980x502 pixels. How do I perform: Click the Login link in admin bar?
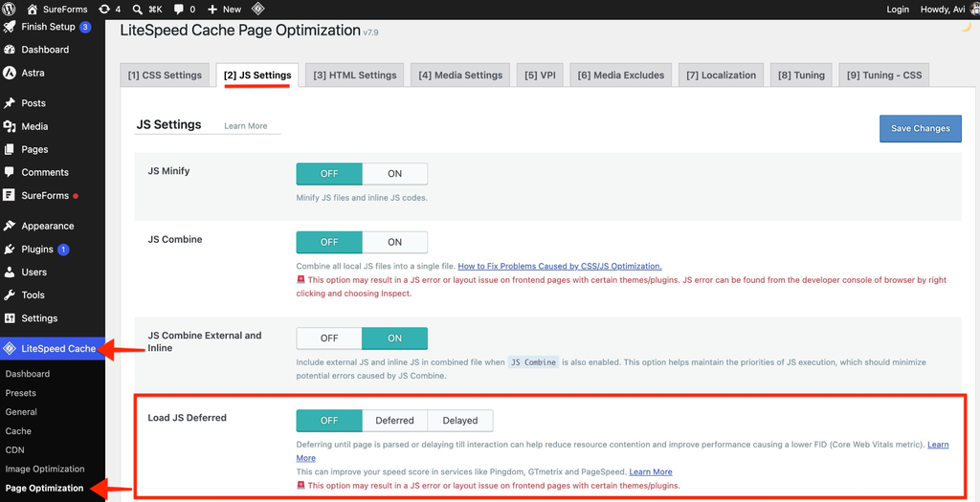point(898,10)
